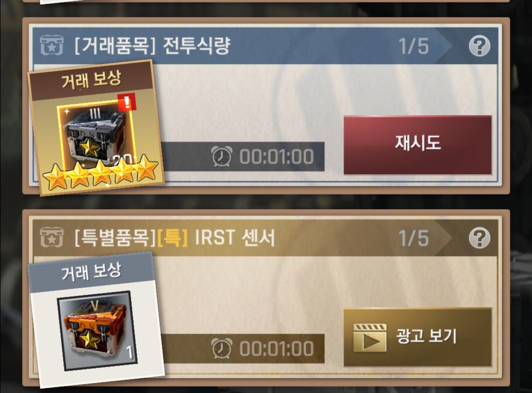The height and width of the screenshot is (393, 532).
Task: Tap the 00:01:00 timer on IRST 센서 card
Action: tap(277, 349)
